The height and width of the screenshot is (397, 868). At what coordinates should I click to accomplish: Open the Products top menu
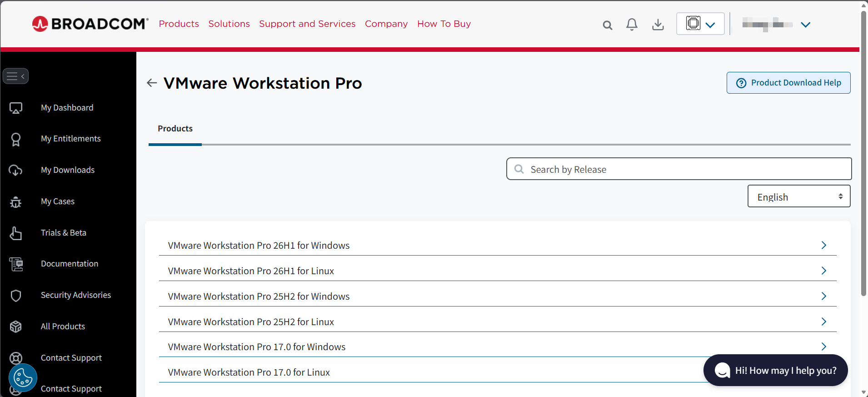click(x=179, y=24)
